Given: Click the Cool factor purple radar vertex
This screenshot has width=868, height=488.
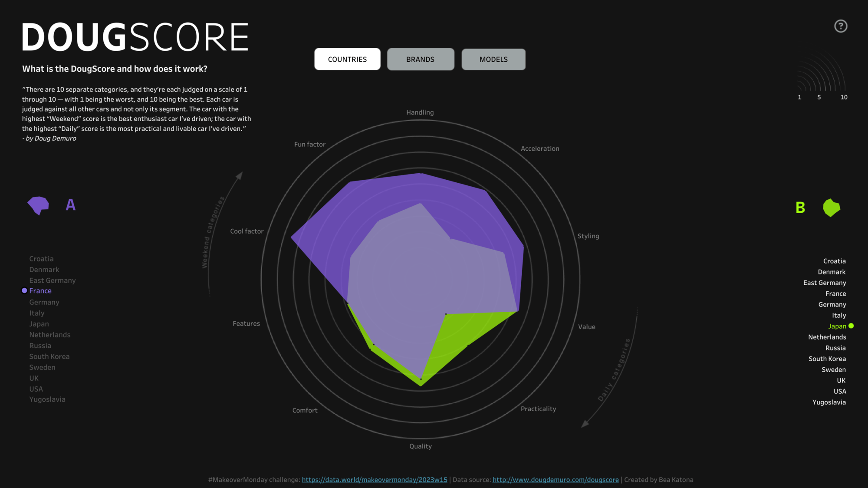Looking at the screenshot, I should pos(293,237).
